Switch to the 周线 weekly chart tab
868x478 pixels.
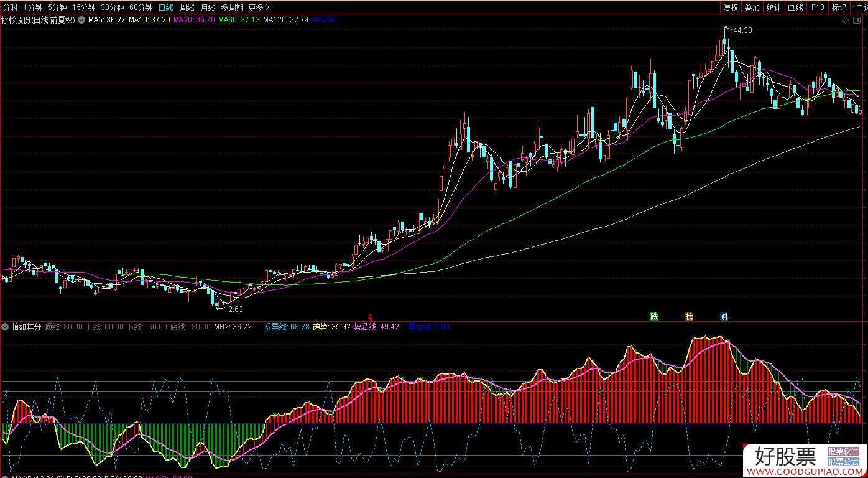click(187, 7)
